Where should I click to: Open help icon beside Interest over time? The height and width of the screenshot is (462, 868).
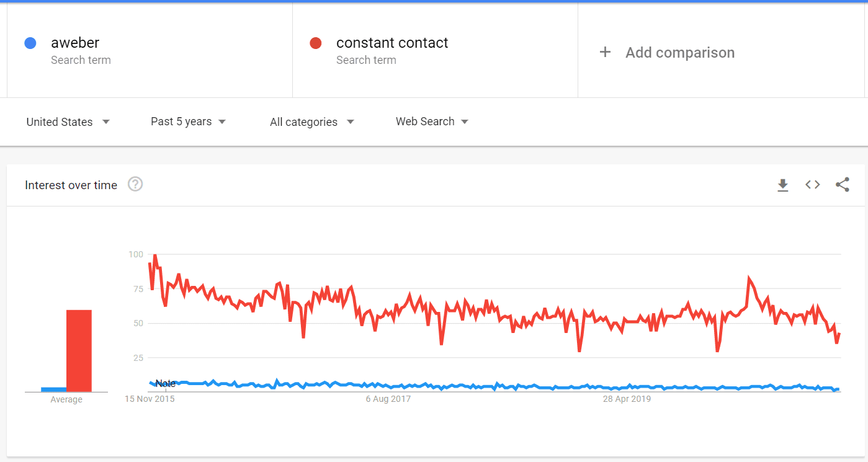[135, 184]
